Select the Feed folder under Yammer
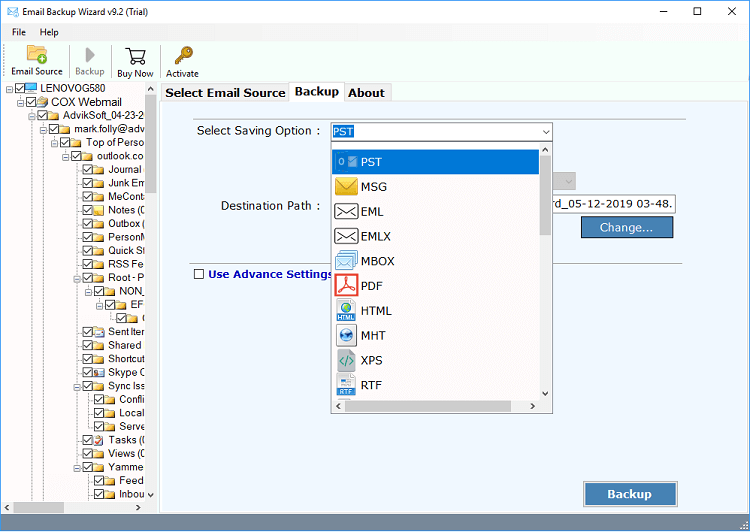This screenshot has width=750, height=532. point(131,480)
